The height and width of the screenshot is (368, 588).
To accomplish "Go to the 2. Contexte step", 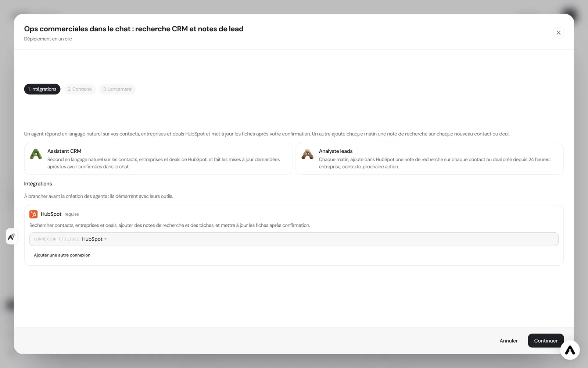I will [x=80, y=89].
